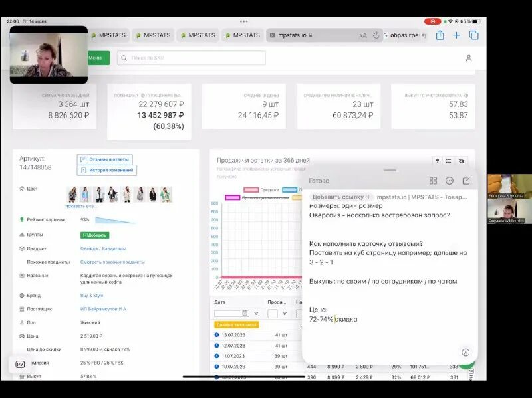This screenshot has height=398, width=532.
Task: Open the Одежда / Кардиганы category link
Action: [103, 249]
